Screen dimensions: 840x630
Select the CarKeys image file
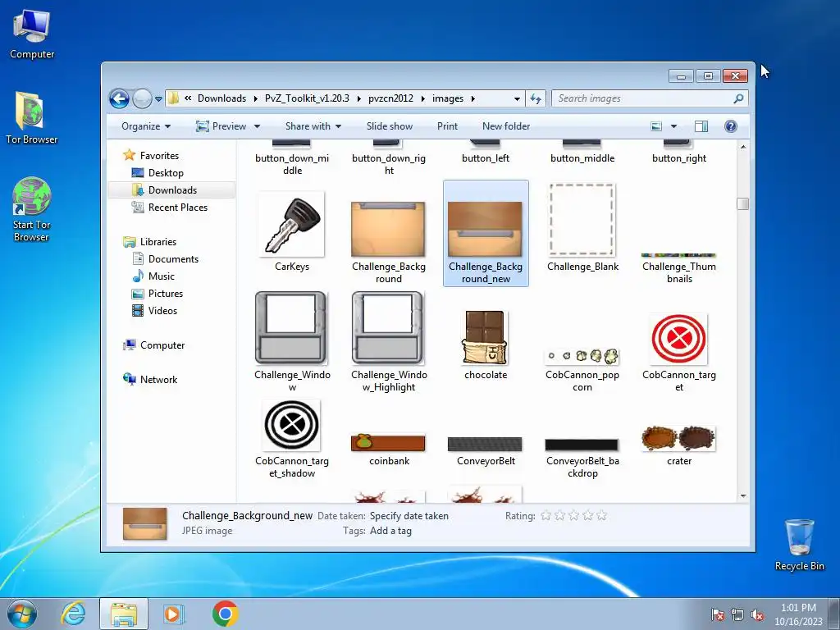292,232
